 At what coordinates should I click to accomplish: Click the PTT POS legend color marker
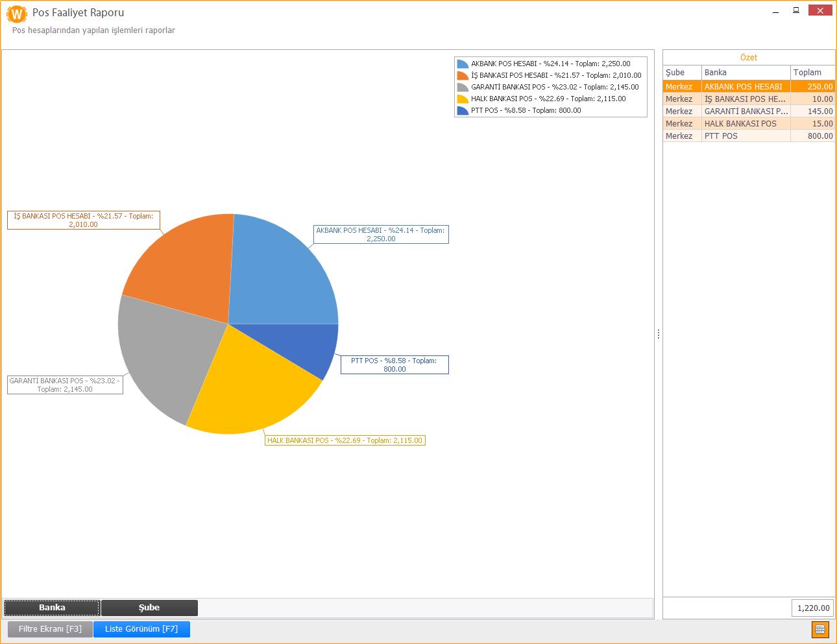click(463, 111)
